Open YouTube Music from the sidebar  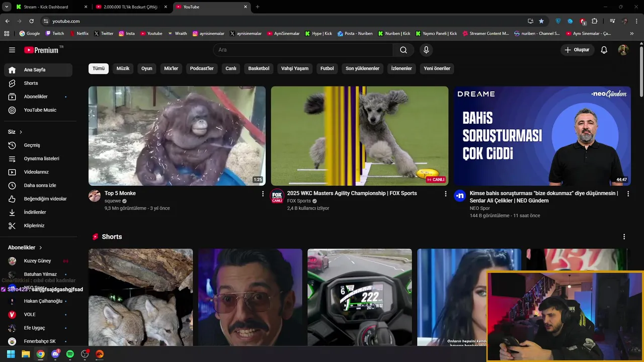[38, 110]
